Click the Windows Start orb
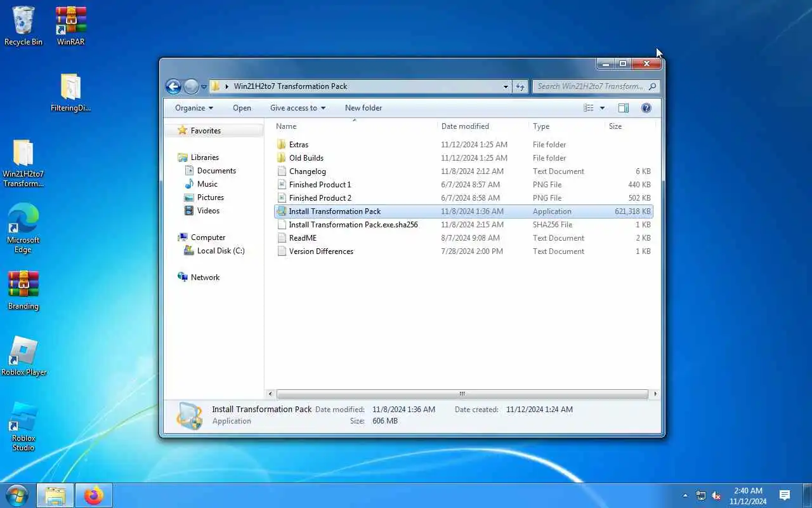812x508 pixels. coord(17,495)
